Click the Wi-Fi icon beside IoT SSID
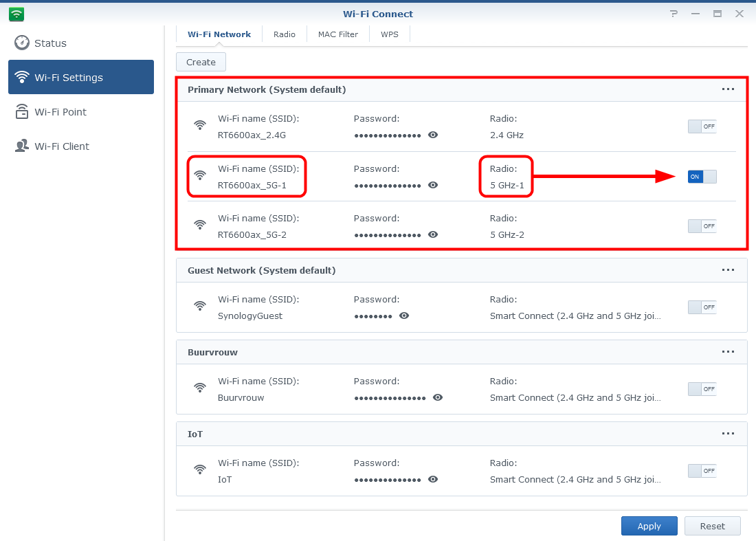 [x=200, y=469]
